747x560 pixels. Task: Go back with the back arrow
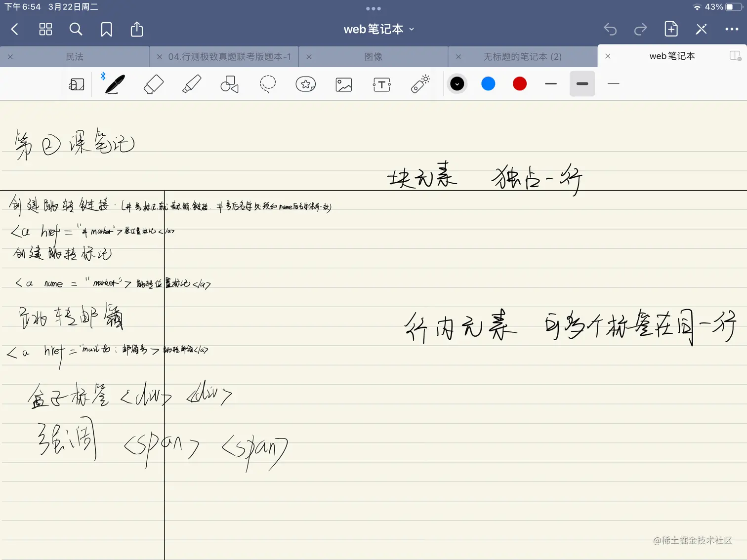15,30
